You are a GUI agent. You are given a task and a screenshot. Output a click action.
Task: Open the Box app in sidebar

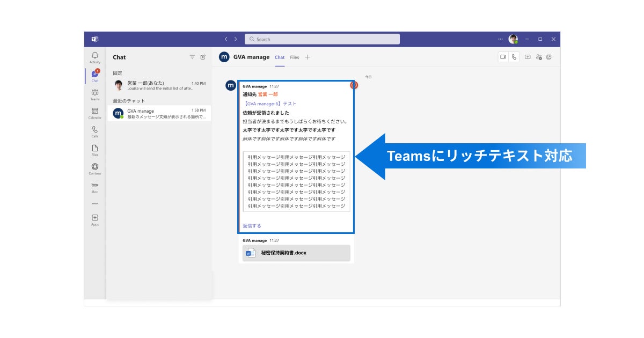[95, 187]
